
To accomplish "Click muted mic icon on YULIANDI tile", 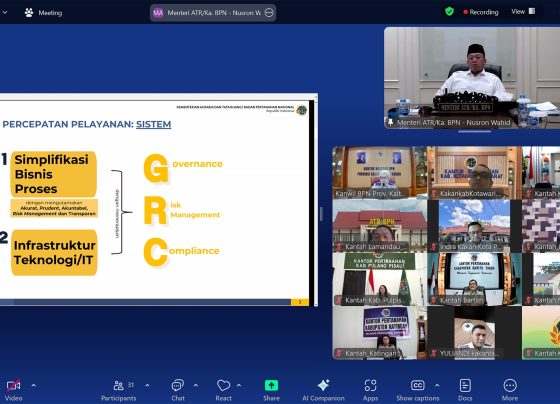I will pyautogui.click(x=434, y=354).
